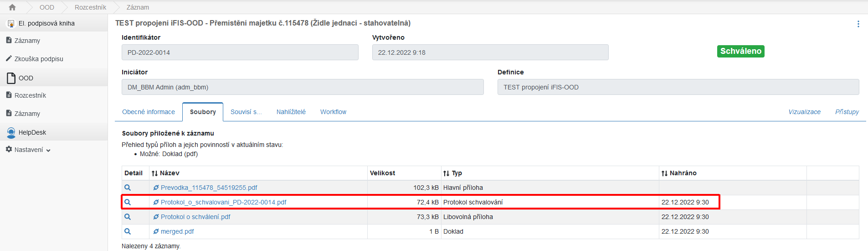This screenshot has height=251, width=868.
Task: Click the Zkouška podpisu pencil icon
Action: (x=9, y=58)
